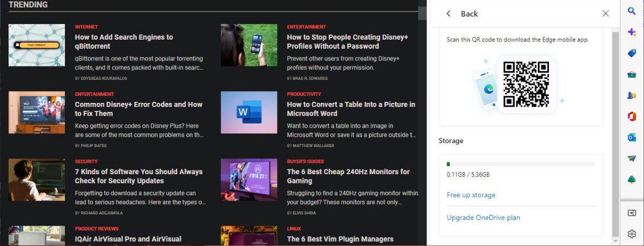The width and height of the screenshot is (644, 246).
Task: Click the Edge mobile app QR code
Action: click(526, 84)
